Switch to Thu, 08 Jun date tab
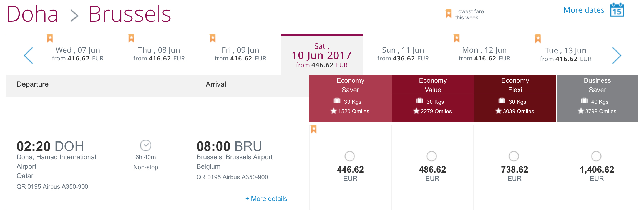 coord(159,54)
